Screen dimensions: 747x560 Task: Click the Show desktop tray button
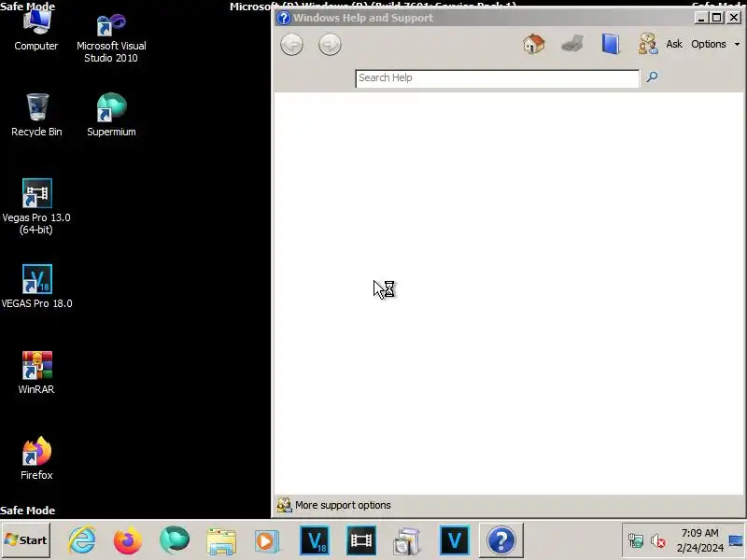coord(736,540)
